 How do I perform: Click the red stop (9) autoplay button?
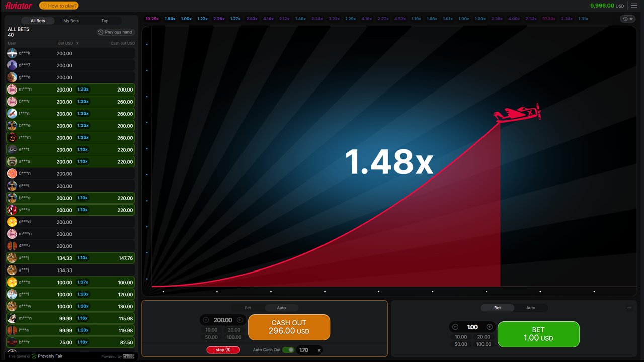(223, 350)
